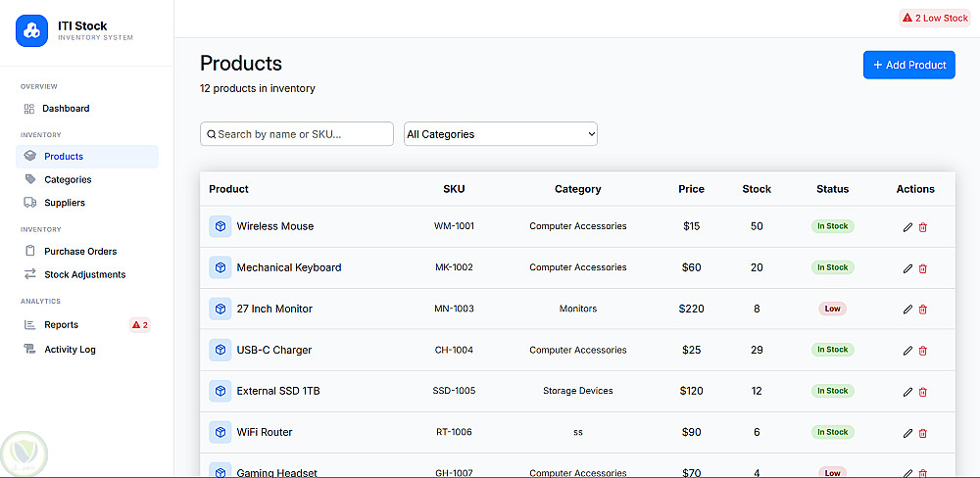Delete the Mechanical Keyboard product
980x478 pixels.
click(923, 268)
